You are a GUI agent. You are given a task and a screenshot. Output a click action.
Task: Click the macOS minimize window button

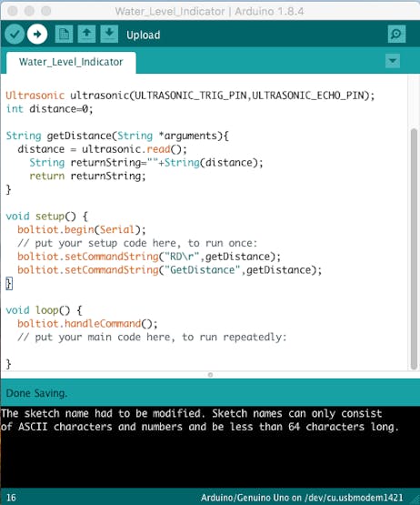(29, 11)
